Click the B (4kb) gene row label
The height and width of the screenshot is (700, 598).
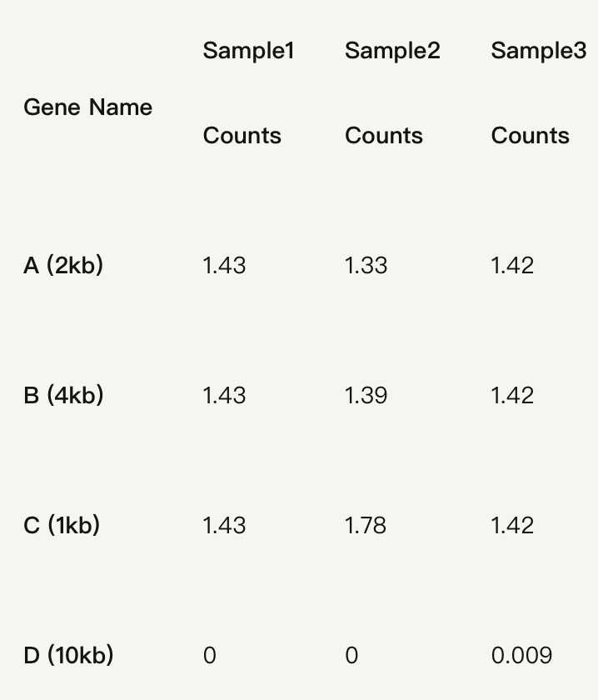click(x=63, y=395)
